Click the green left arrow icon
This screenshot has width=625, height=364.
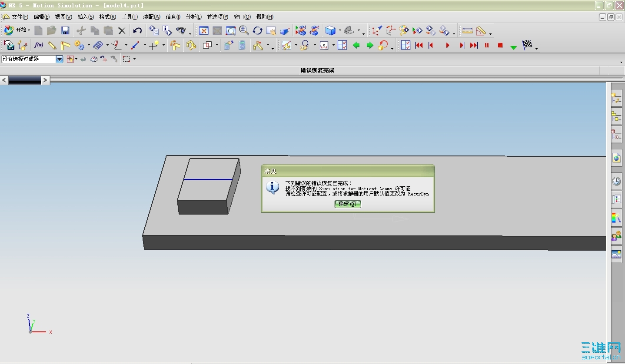point(356,45)
